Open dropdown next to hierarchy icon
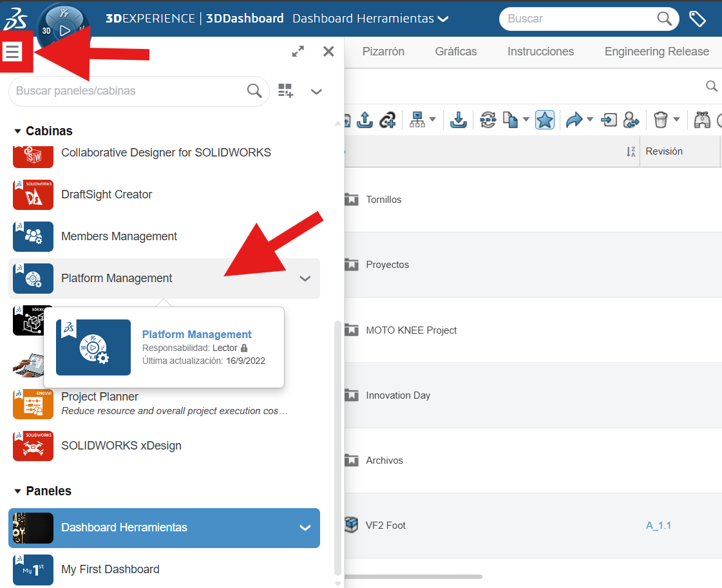The width and height of the screenshot is (722, 588). 432,120
